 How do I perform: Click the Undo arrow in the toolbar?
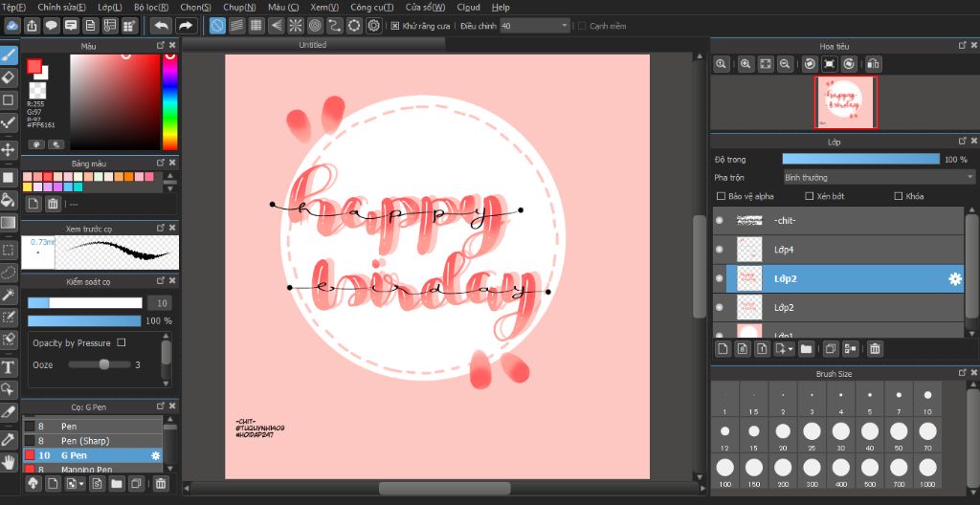click(x=161, y=25)
